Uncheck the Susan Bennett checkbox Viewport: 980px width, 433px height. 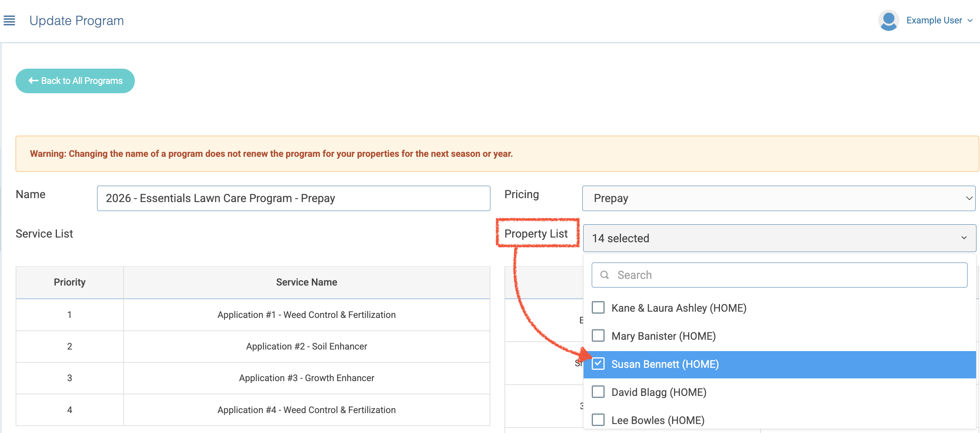(x=598, y=364)
